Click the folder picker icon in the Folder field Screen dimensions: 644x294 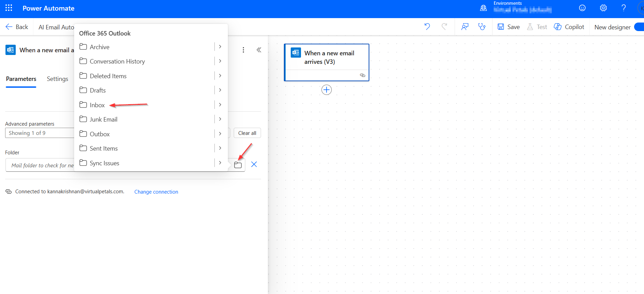(x=238, y=165)
